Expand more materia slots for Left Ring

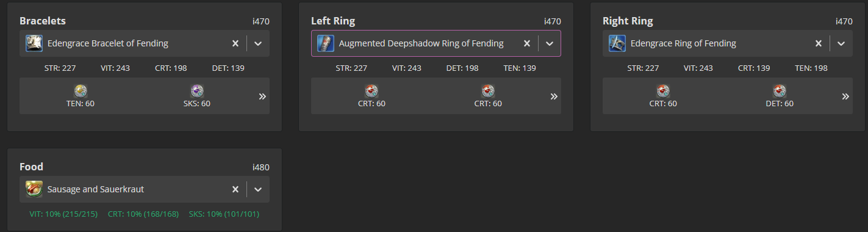[554, 96]
